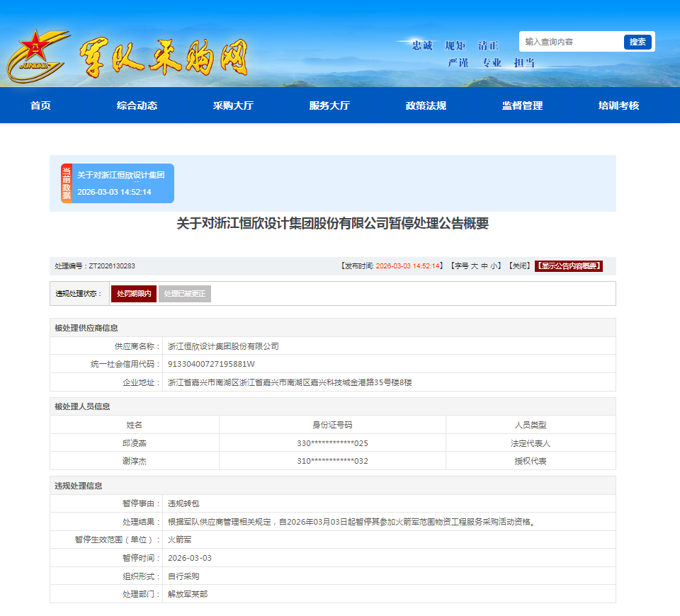Screen dimensions: 680x616
Task: Open the 监督管理 navigation item
Action: (x=522, y=105)
